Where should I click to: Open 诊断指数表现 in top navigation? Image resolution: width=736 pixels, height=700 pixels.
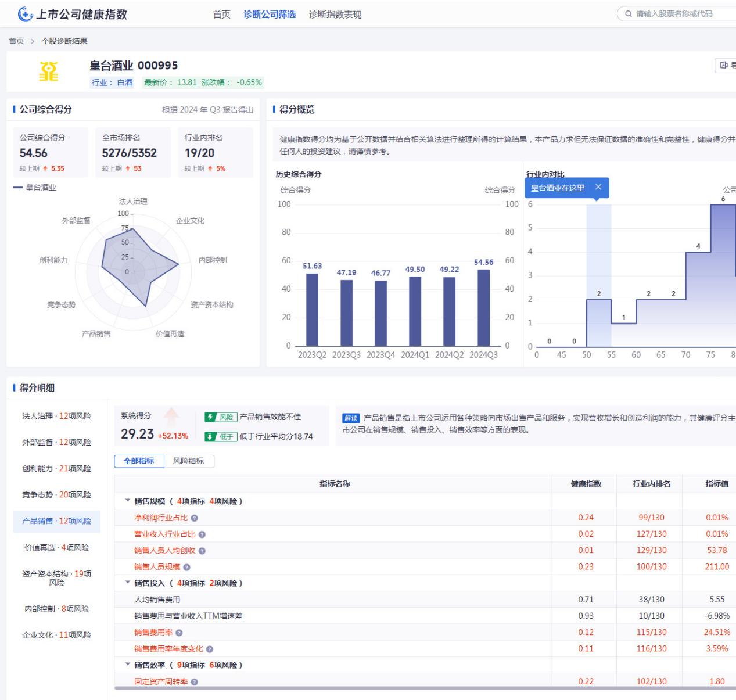click(335, 15)
